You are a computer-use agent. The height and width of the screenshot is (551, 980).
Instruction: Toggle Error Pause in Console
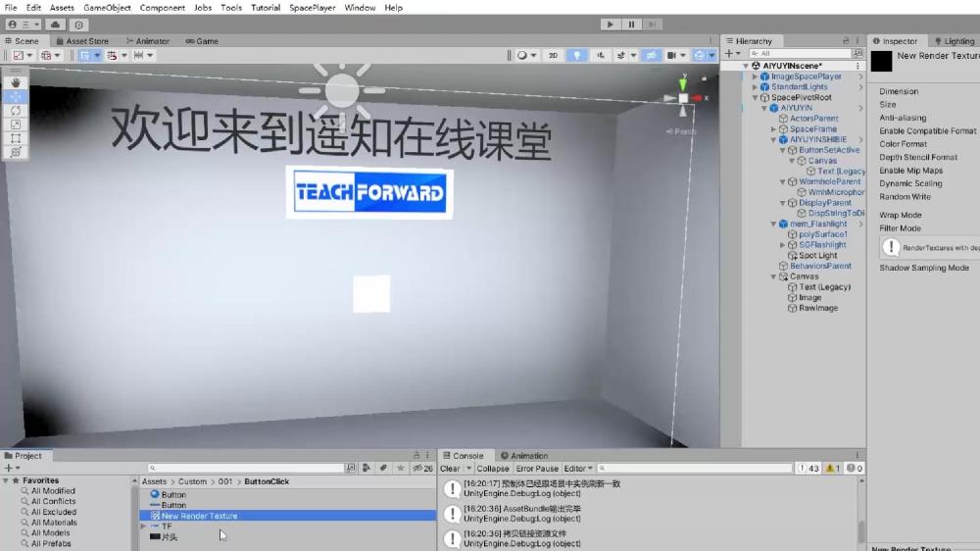[x=537, y=468]
